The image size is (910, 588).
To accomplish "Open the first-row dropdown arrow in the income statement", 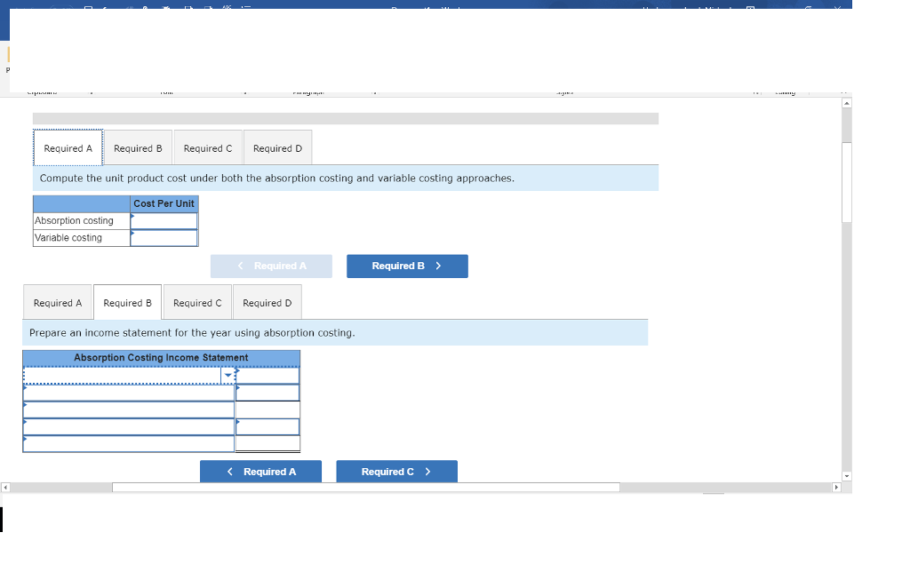I will pos(228,376).
